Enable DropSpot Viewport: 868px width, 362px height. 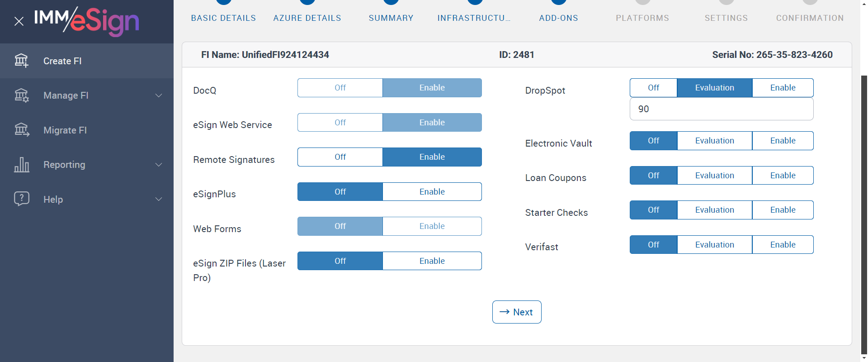(783, 88)
